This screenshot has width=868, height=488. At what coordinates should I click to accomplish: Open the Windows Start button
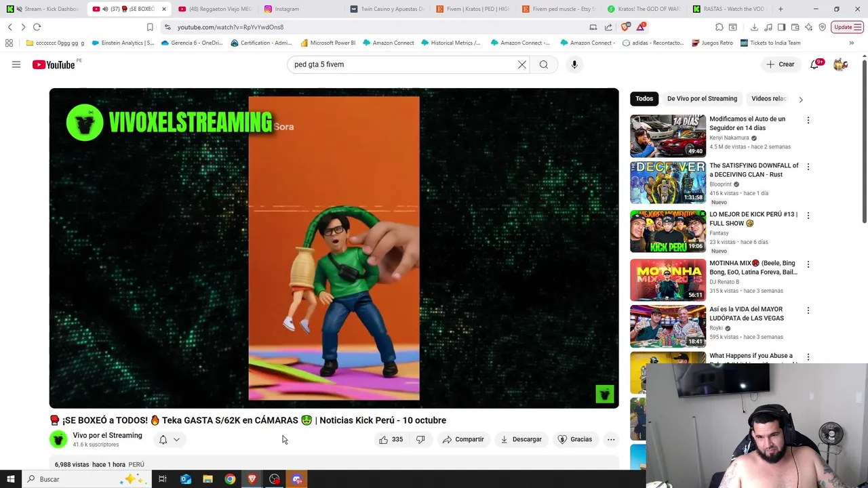pos(10,479)
